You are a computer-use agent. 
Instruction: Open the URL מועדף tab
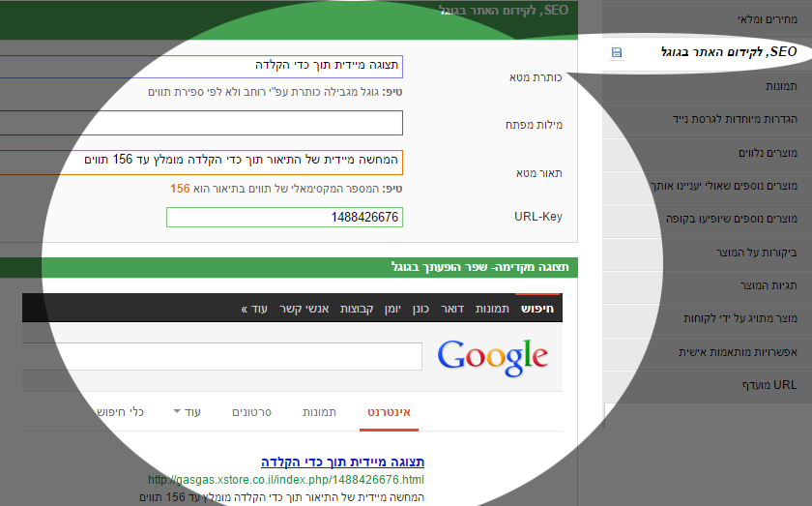769,385
